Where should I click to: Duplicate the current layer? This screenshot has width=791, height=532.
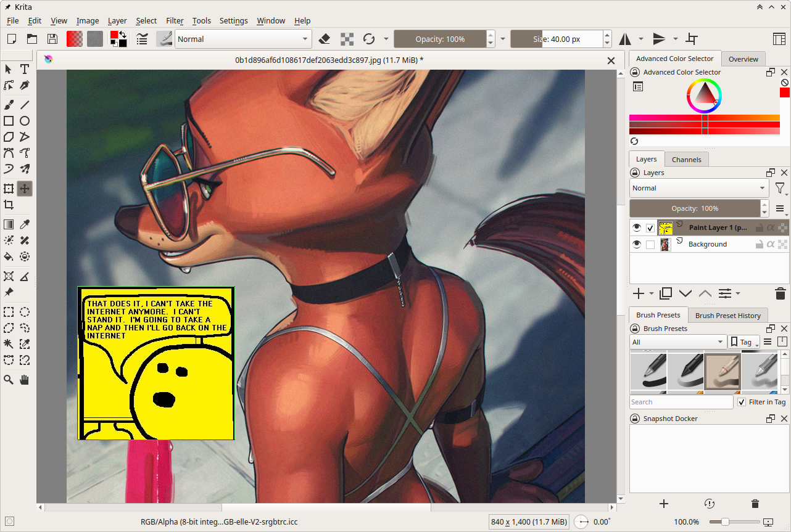[x=666, y=293]
